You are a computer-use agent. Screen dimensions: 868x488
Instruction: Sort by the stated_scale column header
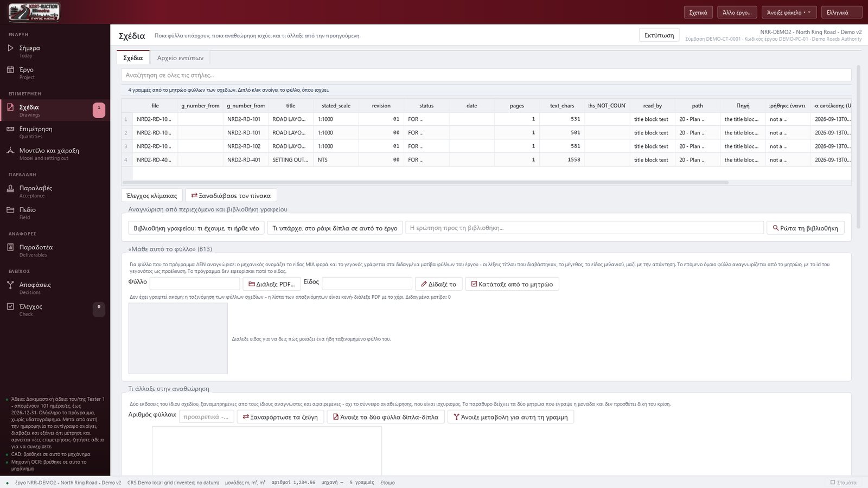[x=336, y=106]
